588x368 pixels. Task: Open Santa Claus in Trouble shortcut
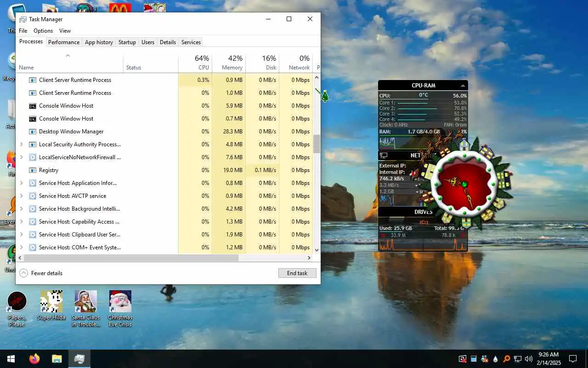pyautogui.click(x=86, y=308)
